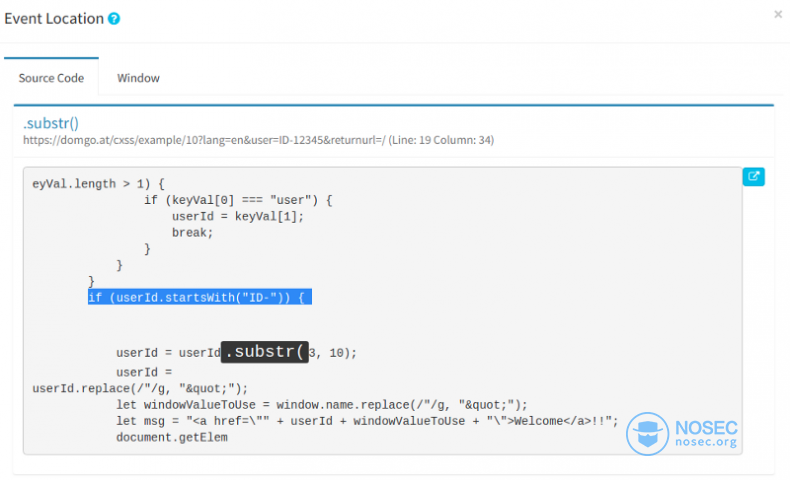The width and height of the screenshot is (790, 480).
Task: Click the 'eyVal.length > 1) {' line
Action: 98,184
